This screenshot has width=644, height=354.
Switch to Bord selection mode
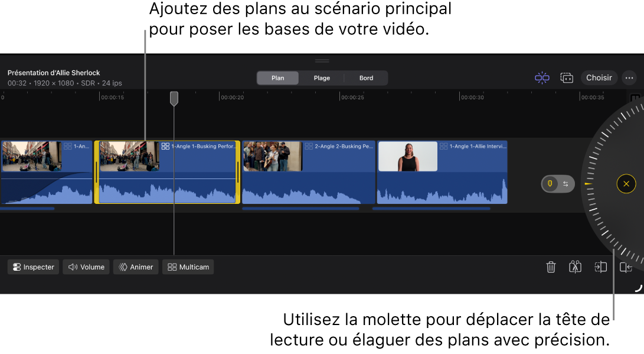click(x=366, y=78)
